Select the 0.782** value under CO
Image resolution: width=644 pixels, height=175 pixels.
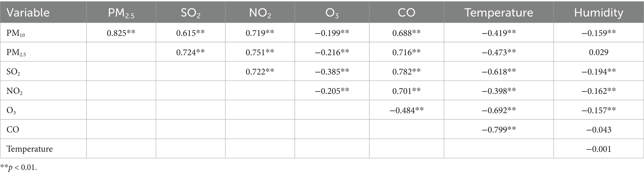[x=406, y=72]
